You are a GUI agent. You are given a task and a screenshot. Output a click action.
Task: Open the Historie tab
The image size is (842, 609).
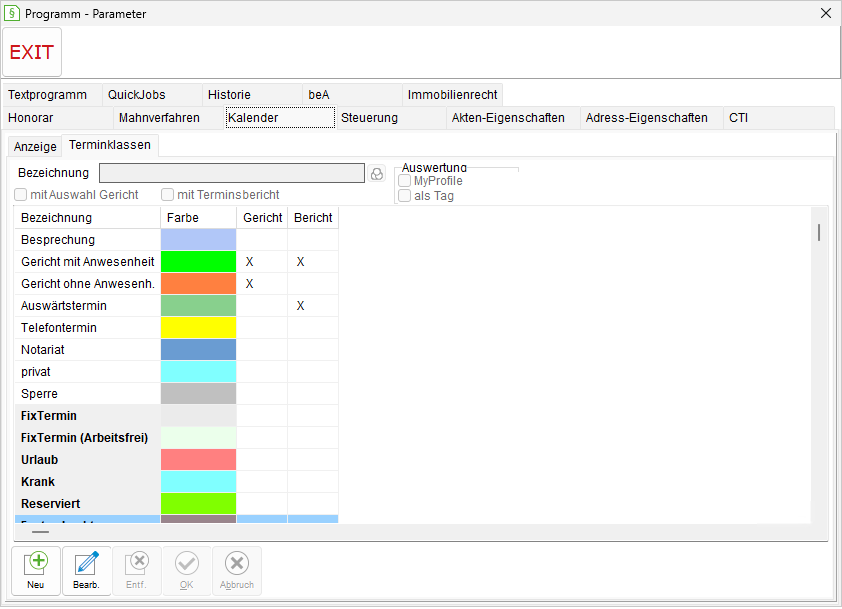(252, 95)
